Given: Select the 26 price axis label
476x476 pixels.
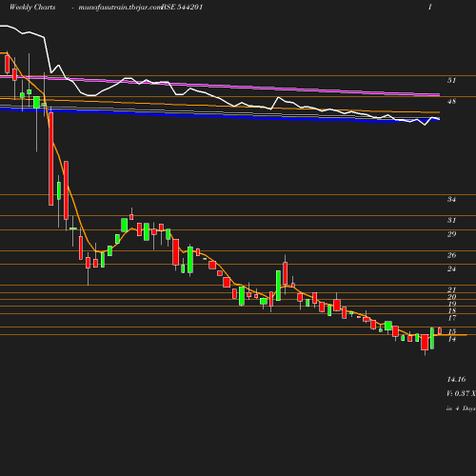Looking at the screenshot, I should coord(451,255).
